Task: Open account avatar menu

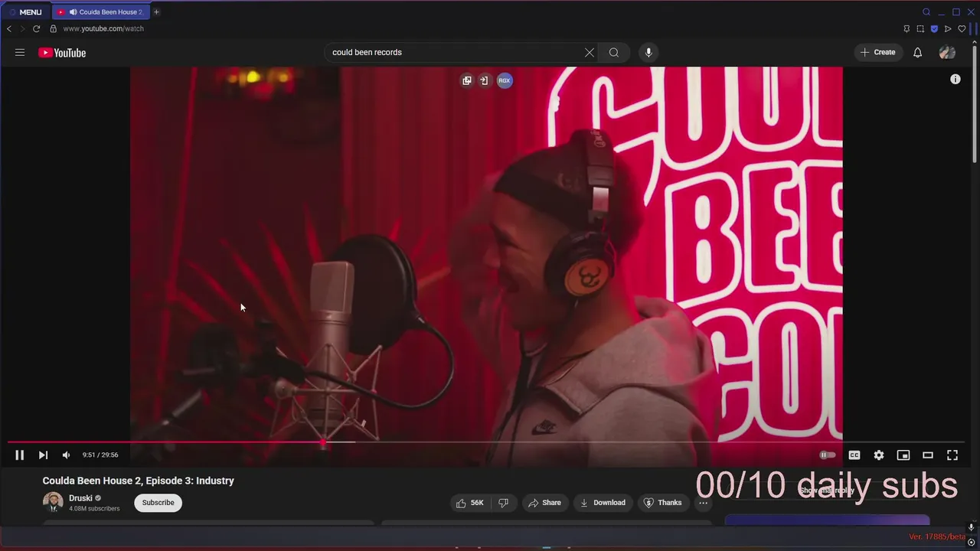Action: pyautogui.click(x=947, y=53)
